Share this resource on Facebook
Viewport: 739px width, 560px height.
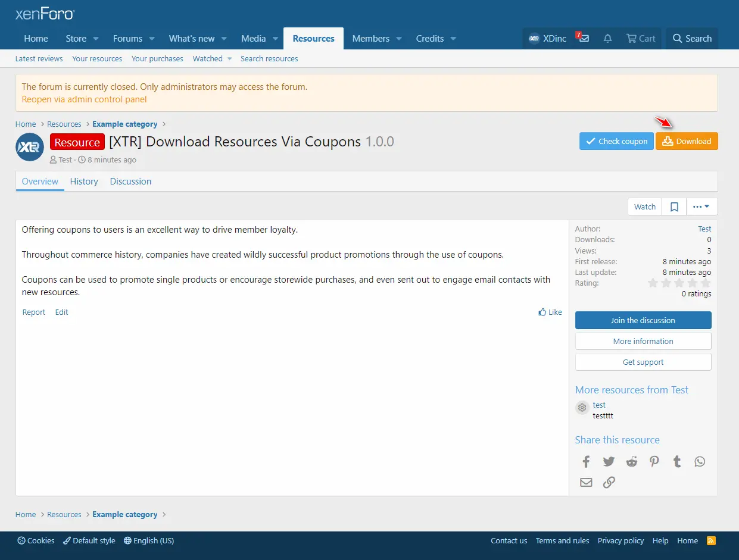(586, 461)
